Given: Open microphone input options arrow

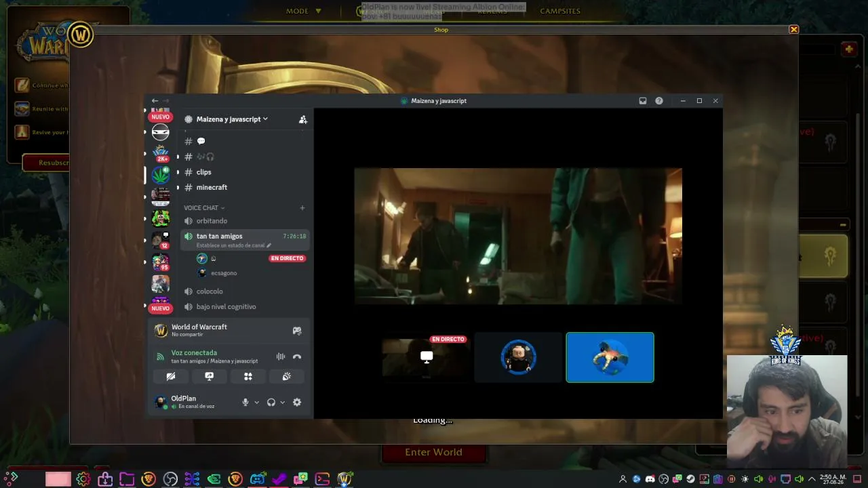Looking at the screenshot, I should point(256,403).
